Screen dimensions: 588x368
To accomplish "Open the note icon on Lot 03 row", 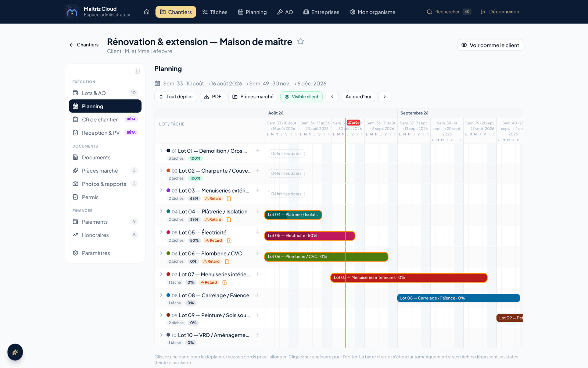I will coord(229,199).
